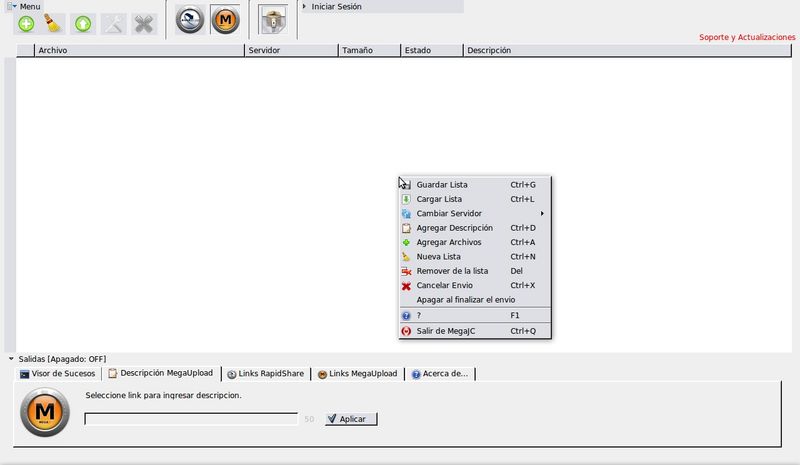Open the Menu dropdown
The height and width of the screenshot is (465, 800).
pyautogui.click(x=24, y=6)
